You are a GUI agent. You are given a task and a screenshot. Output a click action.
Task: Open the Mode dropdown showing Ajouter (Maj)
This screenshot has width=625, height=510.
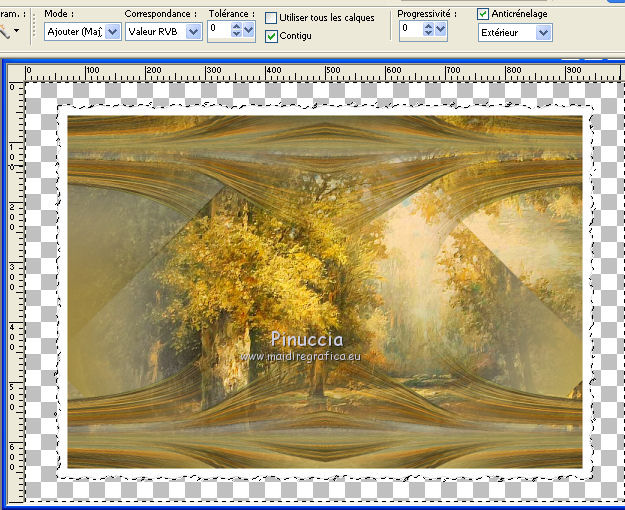coord(83,32)
